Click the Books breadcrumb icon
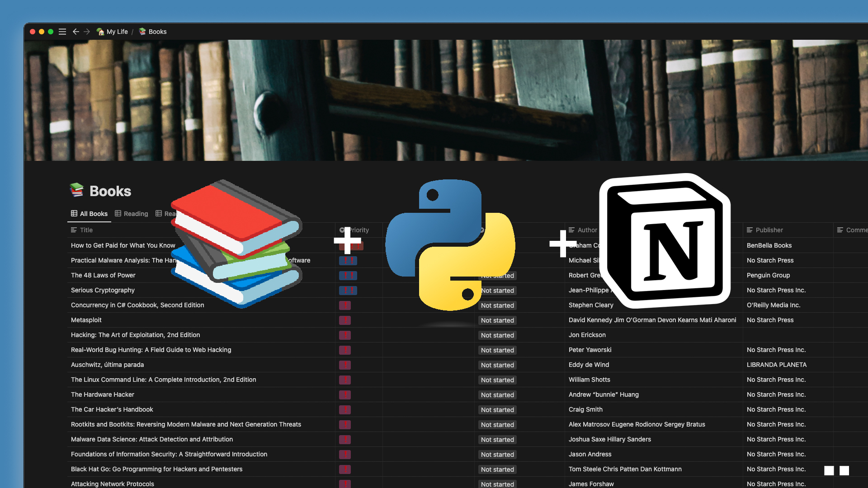Viewport: 868px width, 488px height. tap(143, 32)
